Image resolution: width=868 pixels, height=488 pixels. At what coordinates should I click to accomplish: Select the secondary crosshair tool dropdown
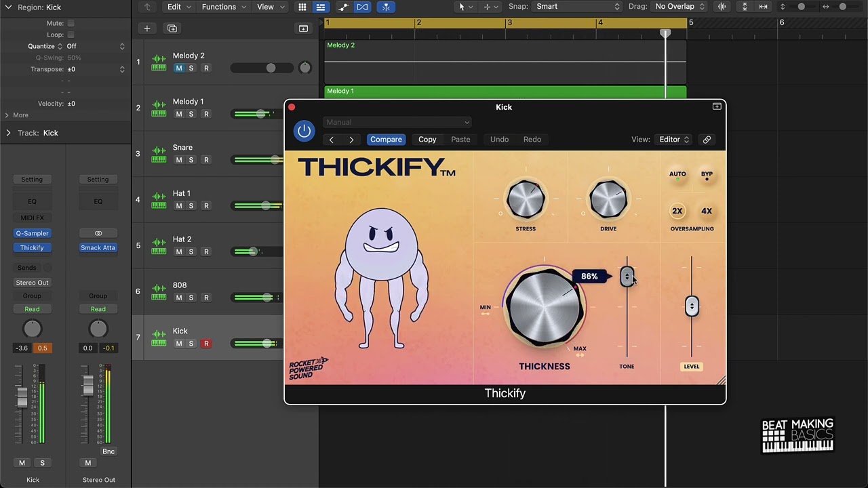pyautogui.click(x=490, y=7)
